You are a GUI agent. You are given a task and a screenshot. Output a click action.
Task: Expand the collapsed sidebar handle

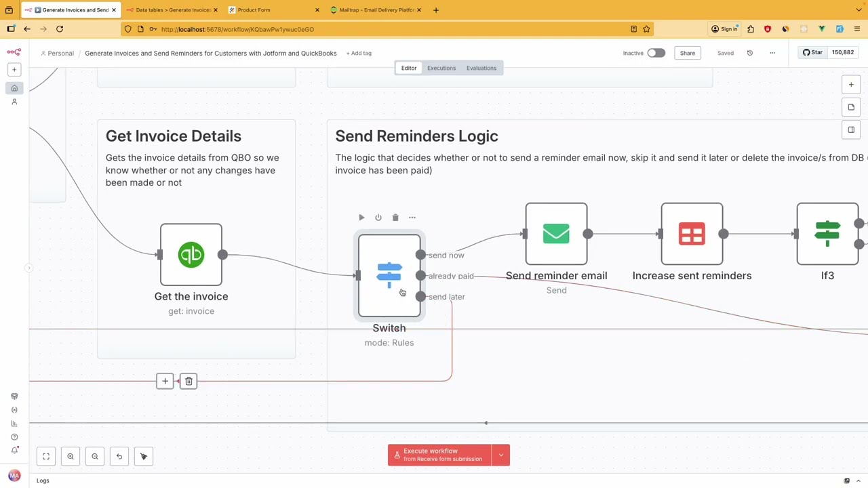(x=28, y=268)
